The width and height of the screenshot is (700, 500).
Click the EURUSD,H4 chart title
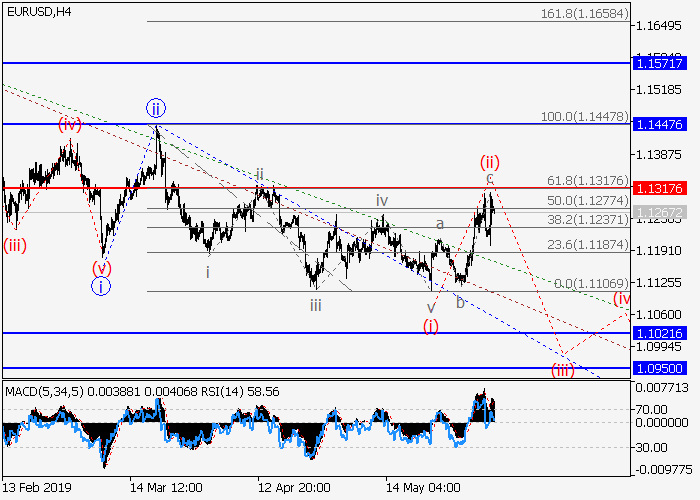(x=36, y=11)
